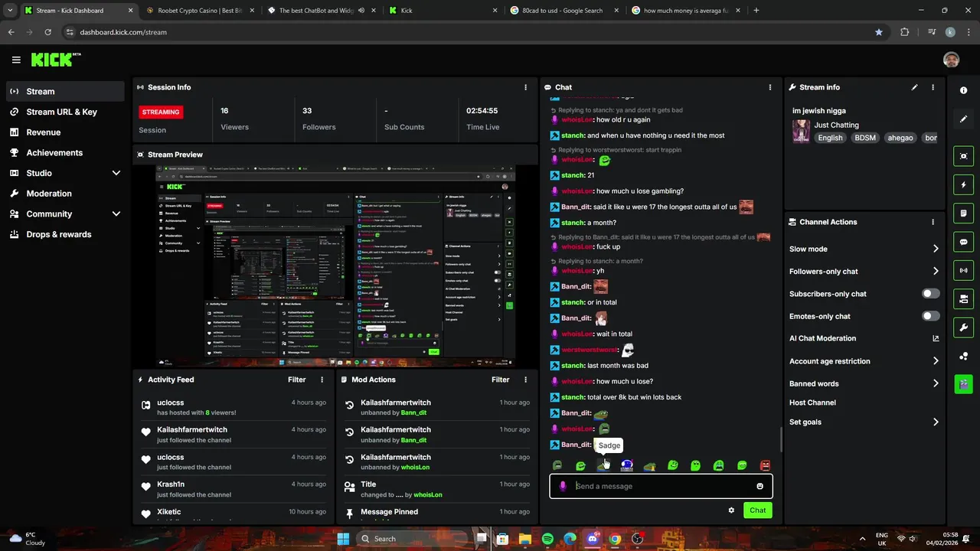Viewport: 980px width, 551px height.
Task: Click the green Chat send button
Action: 757,510
